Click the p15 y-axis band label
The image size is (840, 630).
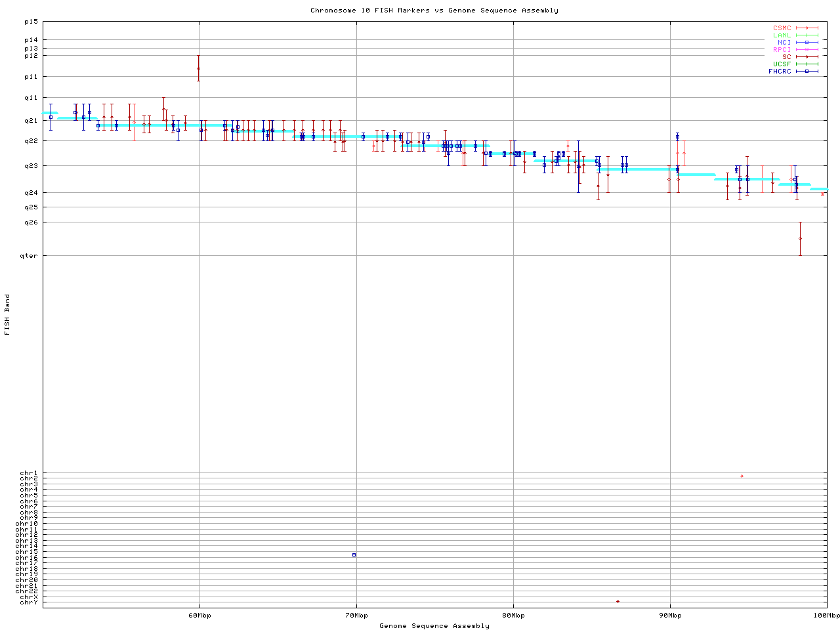tap(31, 21)
